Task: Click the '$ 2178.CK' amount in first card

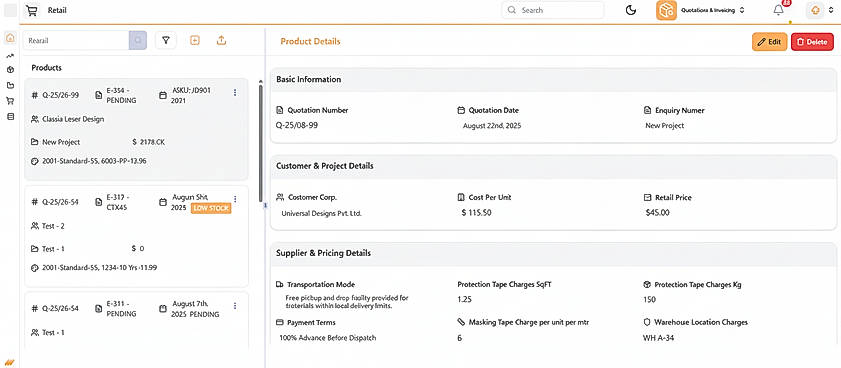Action: point(149,142)
